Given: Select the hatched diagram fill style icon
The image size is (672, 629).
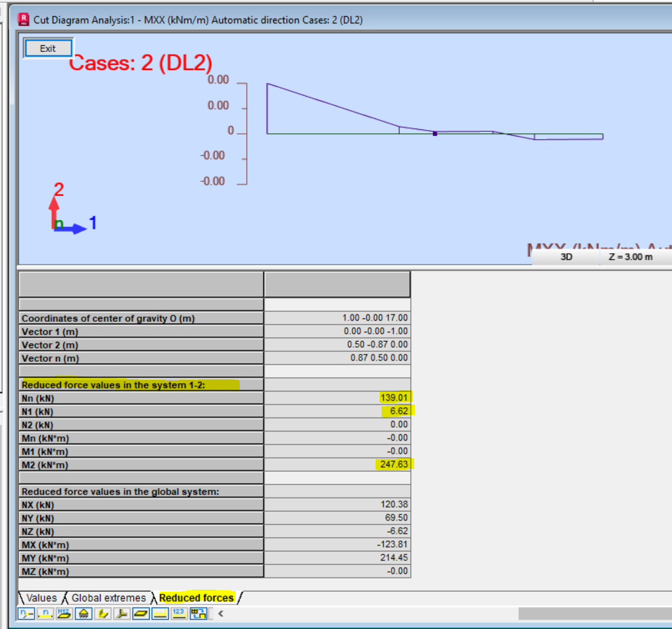Looking at the screenshot, I should click(x=83, y=614).
